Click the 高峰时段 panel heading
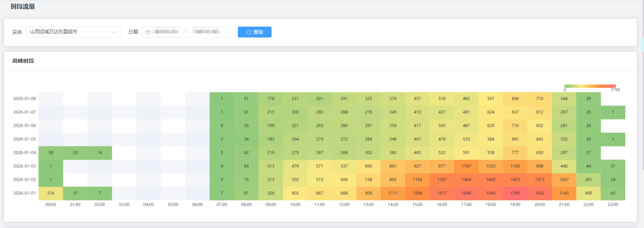This screenshot has height=228, width=644. tap(23, 61)
